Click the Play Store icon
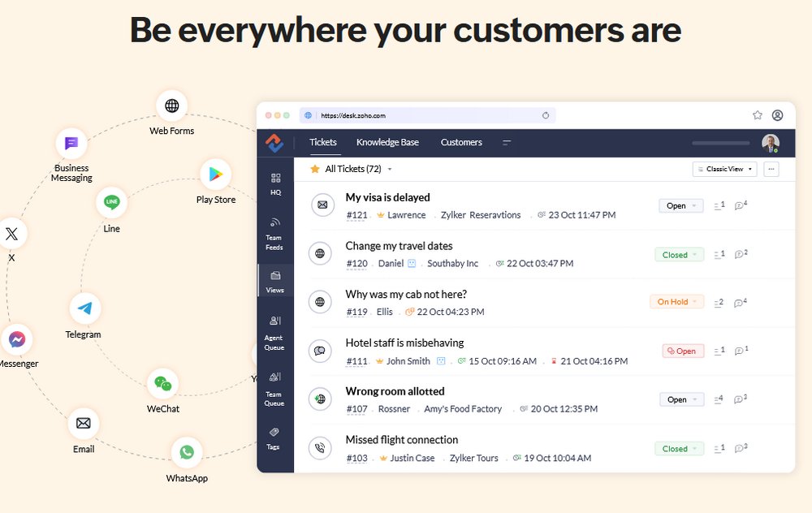This screenshot has width=812, height=513. point(215,175)
